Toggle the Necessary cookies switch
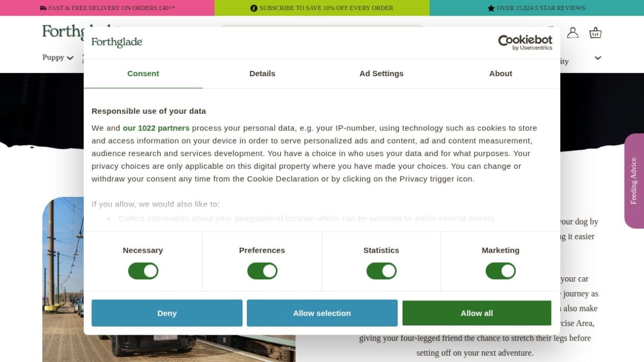This screenshot has height=362, width=644. (143, 271)
